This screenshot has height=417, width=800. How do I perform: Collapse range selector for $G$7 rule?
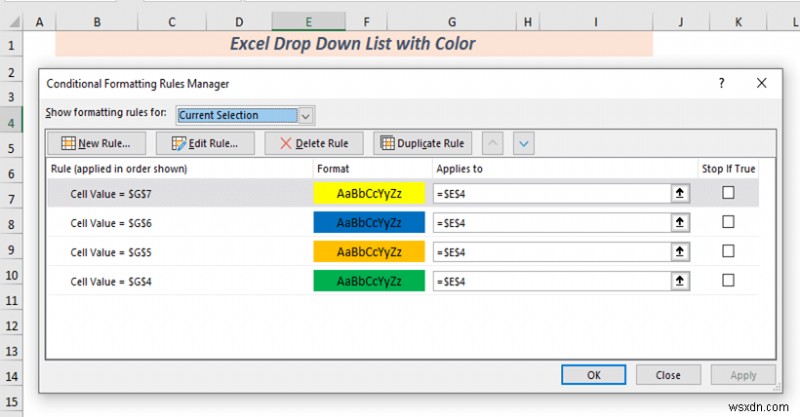point(680,193)
